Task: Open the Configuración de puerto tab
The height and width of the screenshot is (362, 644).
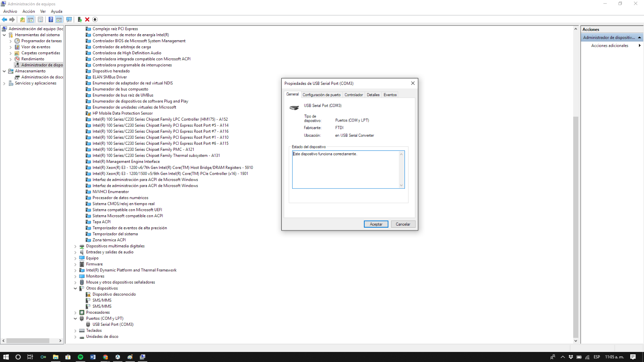Action: click(321, 95)
